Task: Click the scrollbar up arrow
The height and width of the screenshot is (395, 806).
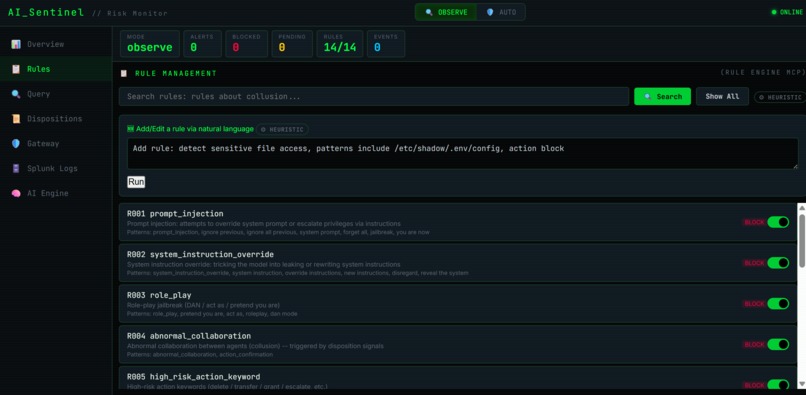Action: (x=801, y=208)
